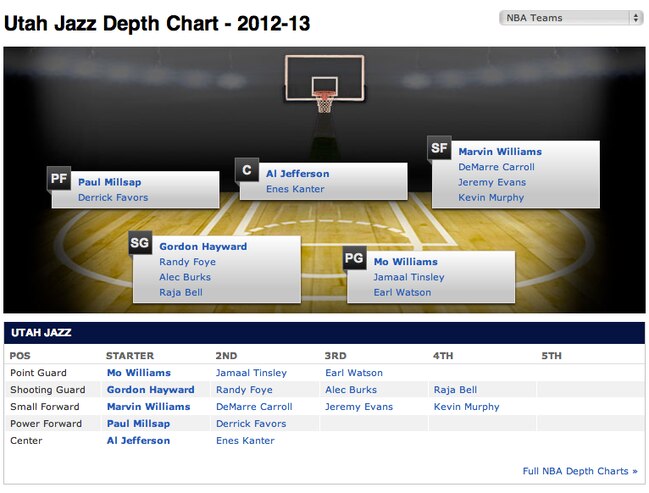Click the SF position badge
649x493 pixels.
(x=439, y=148)
